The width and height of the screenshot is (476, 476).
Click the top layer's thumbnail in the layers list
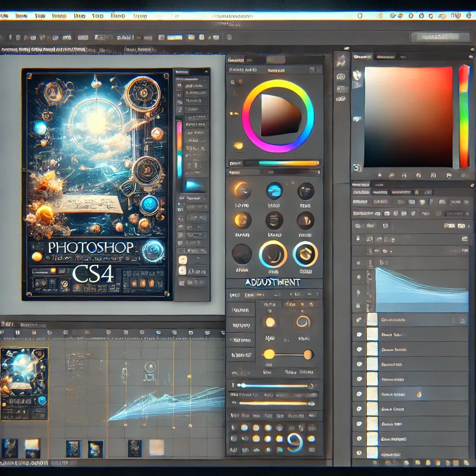(x=372, y=320)
